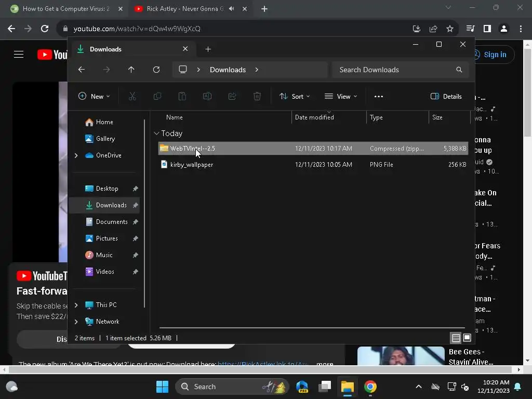
Task: Open Music in navigation pane
Action: click(x=104, y=255)
